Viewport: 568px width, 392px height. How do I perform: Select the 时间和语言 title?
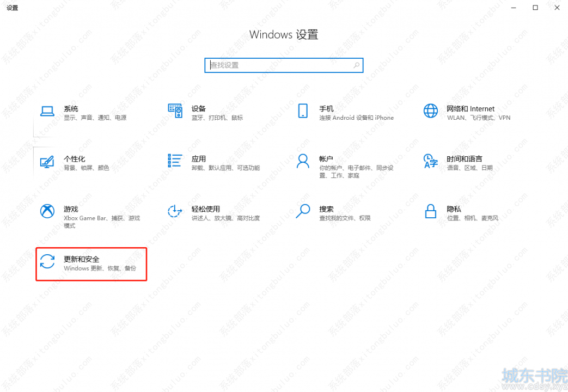click(465, 158)
